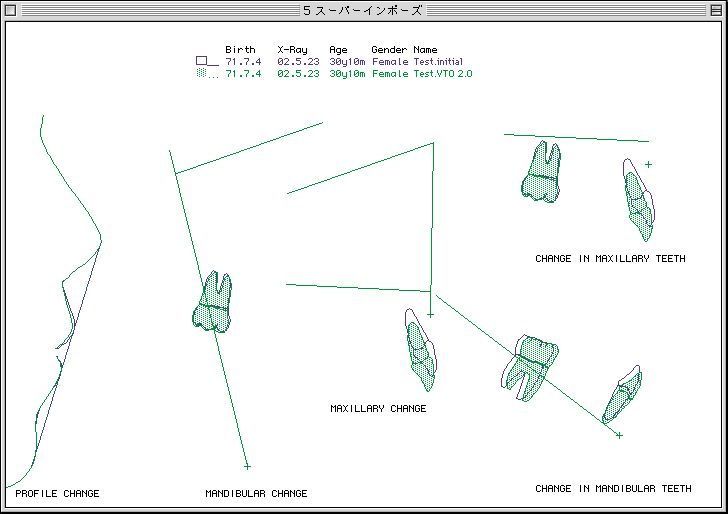Screen dimensions: 728x514
Task: Click the window close box in title bar
Action: click(x=10, y=10)
